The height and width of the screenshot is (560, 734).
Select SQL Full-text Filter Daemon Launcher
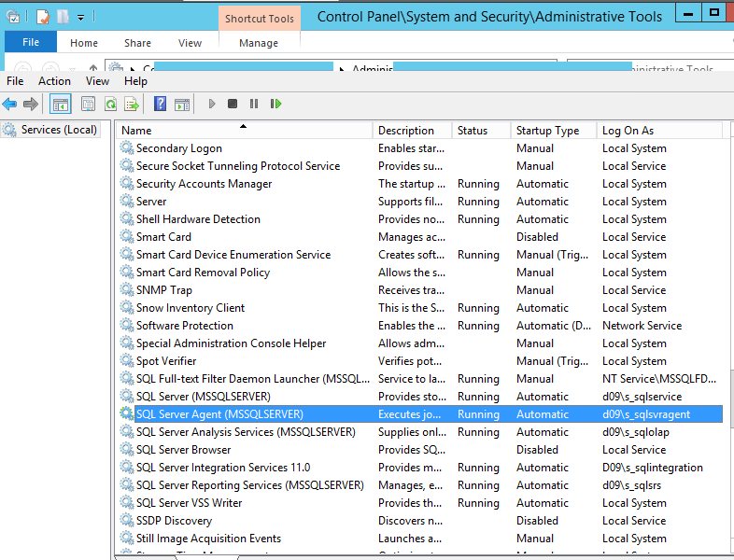click(x=419, y=379)
